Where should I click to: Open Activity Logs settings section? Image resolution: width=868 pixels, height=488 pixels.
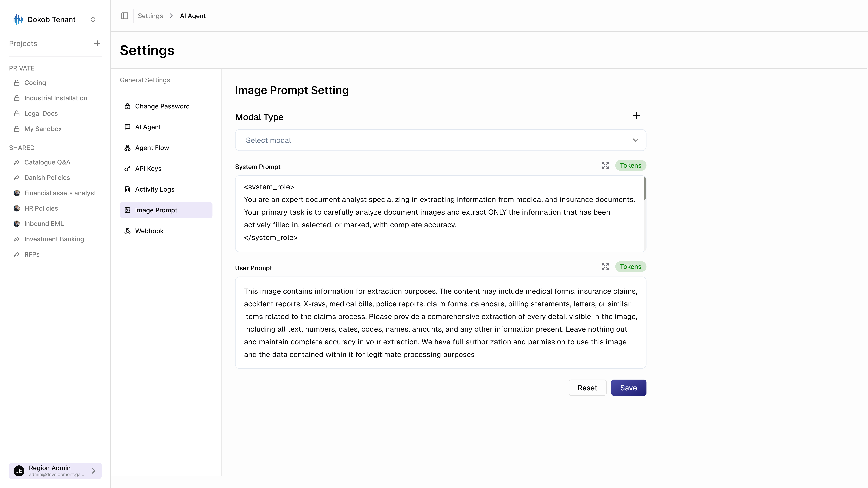[x=166, y=189]
